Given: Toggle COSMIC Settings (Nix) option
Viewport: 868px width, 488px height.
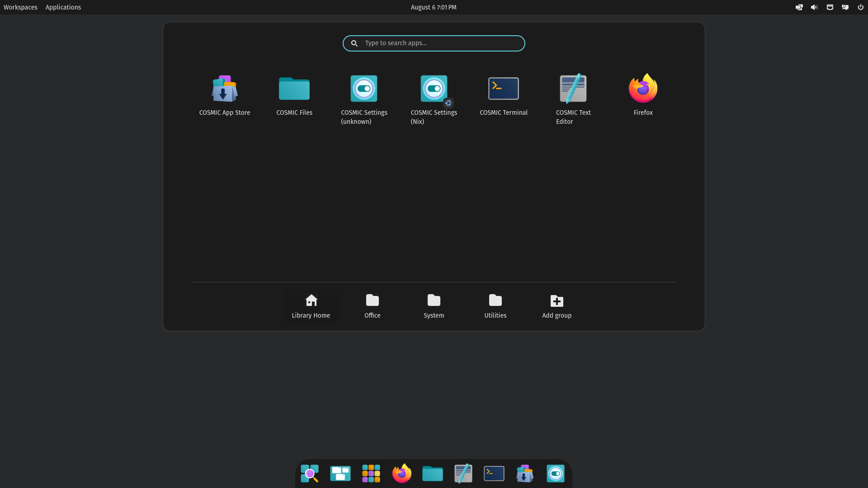Looking at the screenshot, I should click(x=434, y=88).
